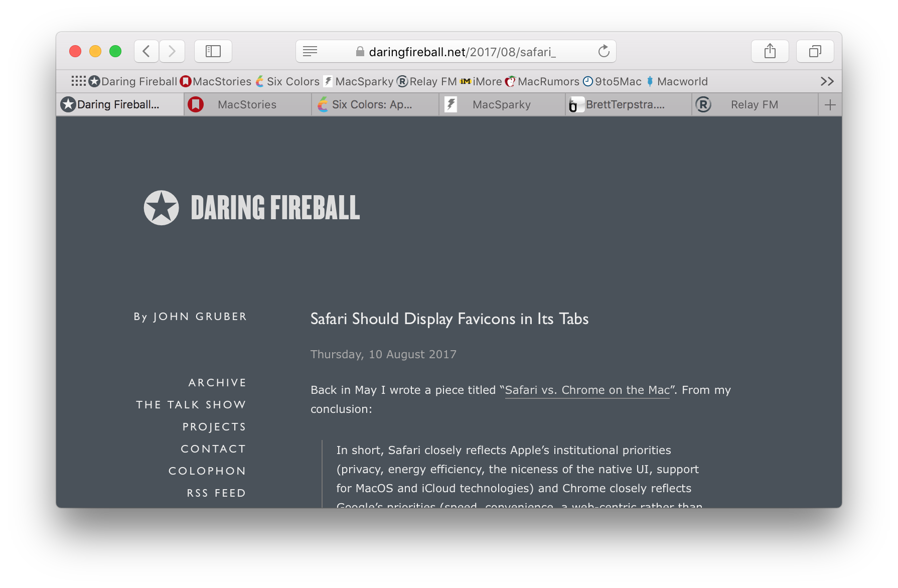Switch to the Relay FM tab
898x588 pixels.
tap(755, 104)
